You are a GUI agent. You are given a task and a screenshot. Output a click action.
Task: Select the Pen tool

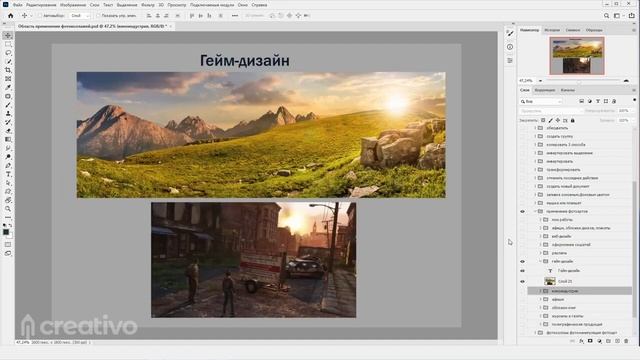coord(8,165)
